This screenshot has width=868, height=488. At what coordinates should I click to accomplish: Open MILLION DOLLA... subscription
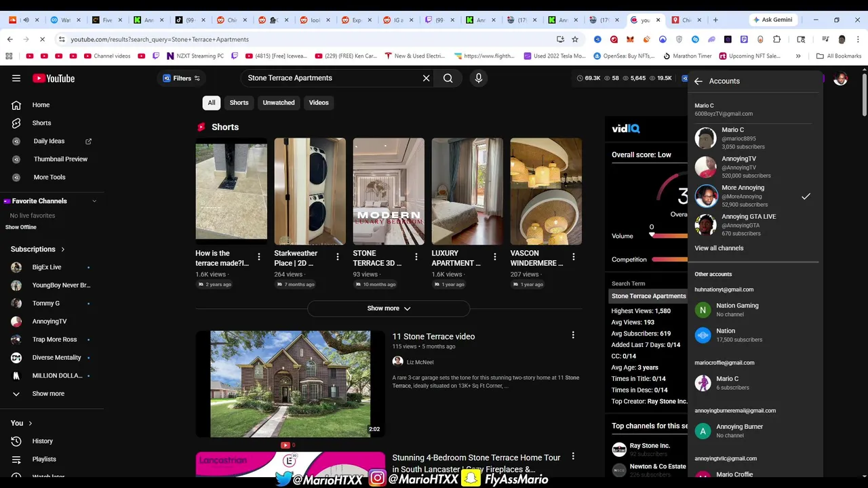57,375
